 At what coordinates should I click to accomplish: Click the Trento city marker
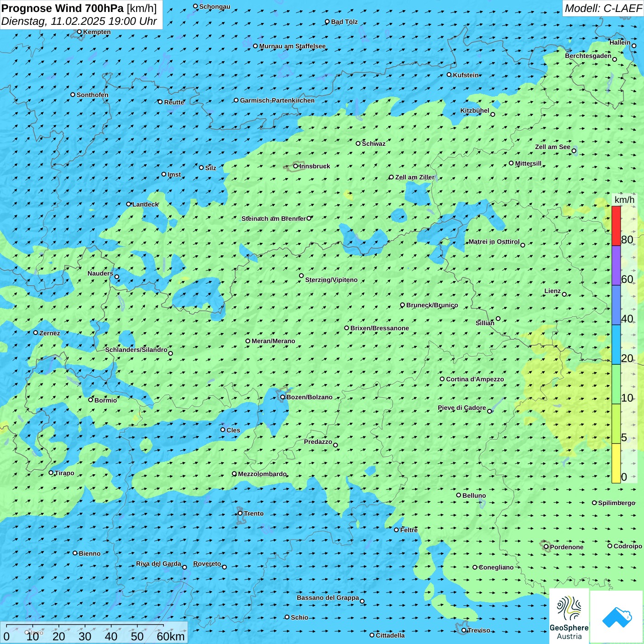(x=240, y=513)
